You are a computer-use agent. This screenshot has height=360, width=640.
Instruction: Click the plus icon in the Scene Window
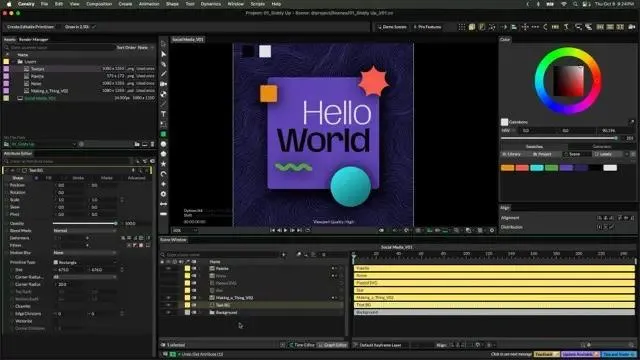(x=284, y=255)
